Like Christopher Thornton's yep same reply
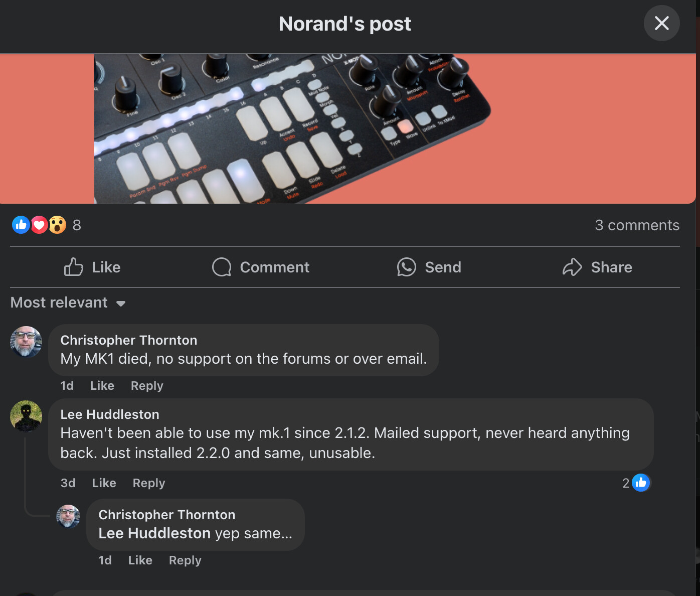 tap(140, 560)
